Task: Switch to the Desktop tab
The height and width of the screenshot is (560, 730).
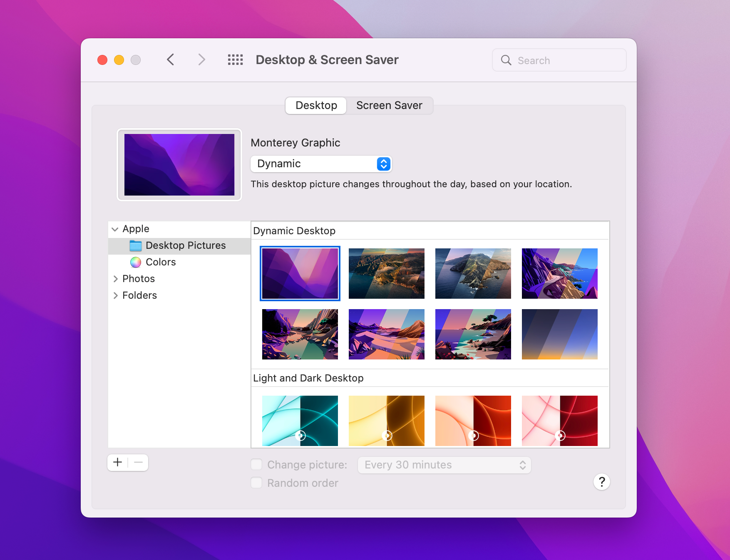Action: tap(316, 106)
